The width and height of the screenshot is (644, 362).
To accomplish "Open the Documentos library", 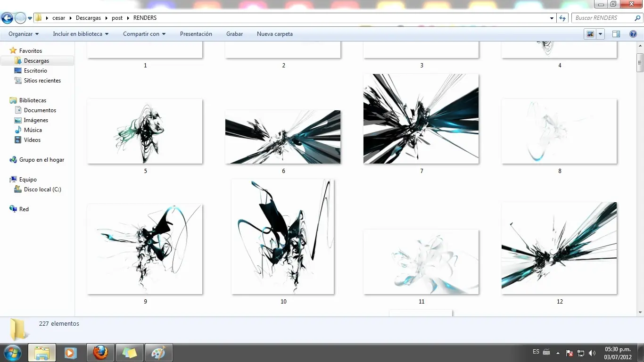I will pos(40,110).
